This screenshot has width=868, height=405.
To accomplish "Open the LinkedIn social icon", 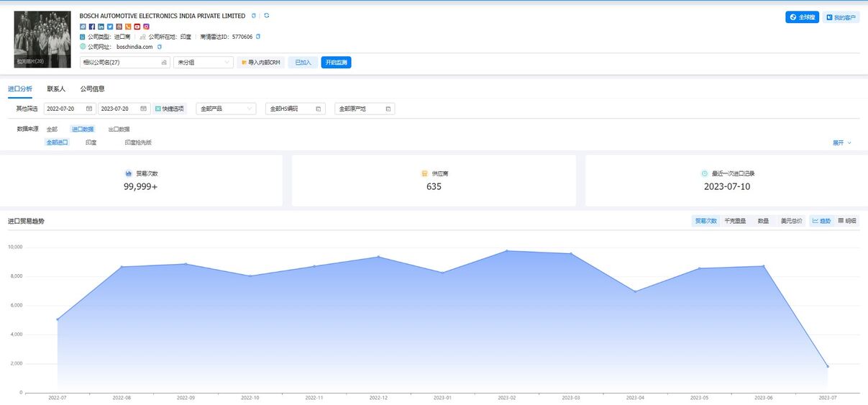I will point(101,27).
